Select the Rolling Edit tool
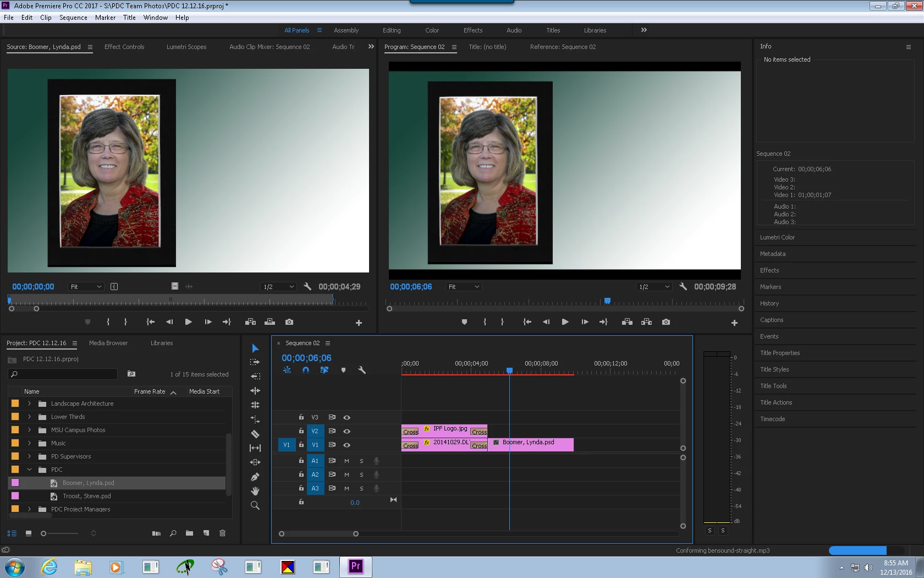The height and width of the screenshot is (578, 924). click(255, 391)
